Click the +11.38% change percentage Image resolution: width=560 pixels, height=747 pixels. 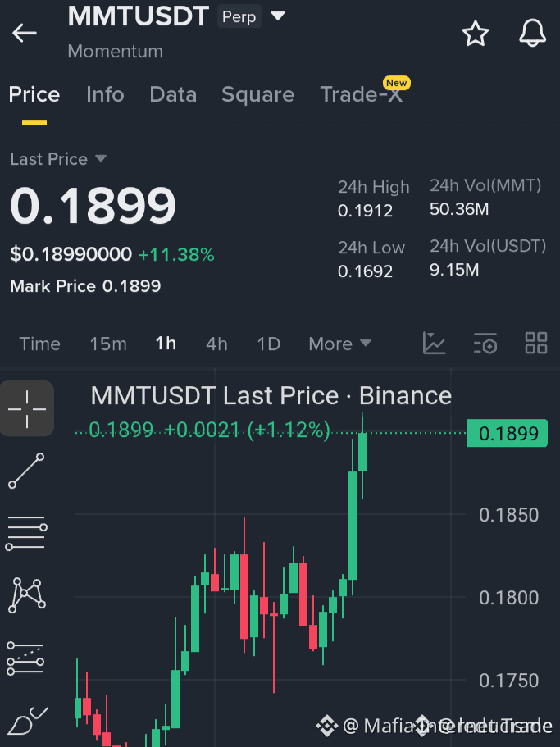tap(176, 255)
